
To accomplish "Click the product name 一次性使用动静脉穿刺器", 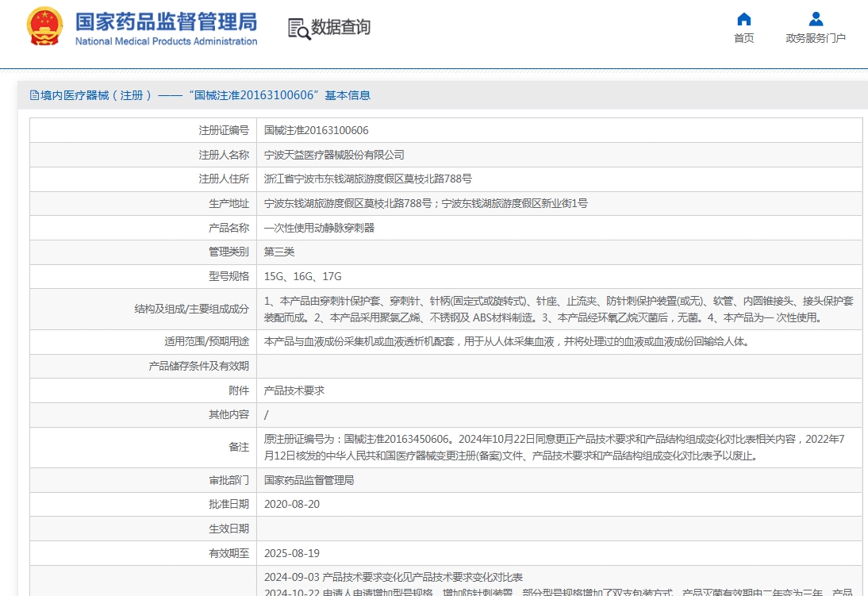I will coord(320,228).
